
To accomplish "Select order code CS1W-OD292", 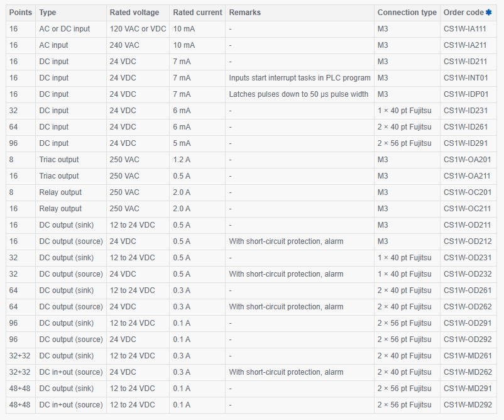I will (468, 340).
